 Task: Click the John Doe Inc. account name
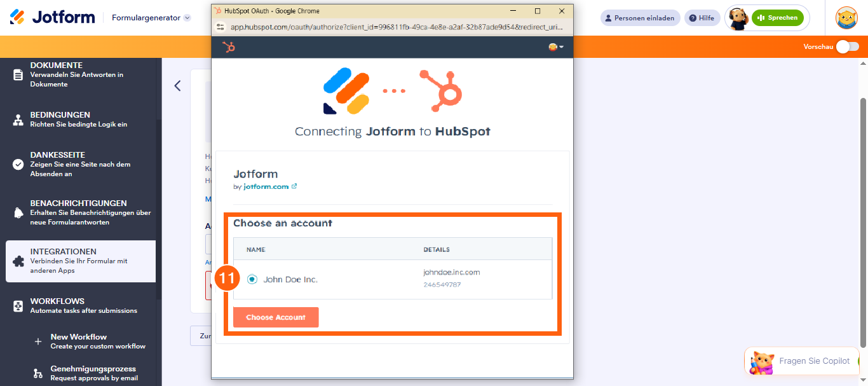tap(290, 279)
